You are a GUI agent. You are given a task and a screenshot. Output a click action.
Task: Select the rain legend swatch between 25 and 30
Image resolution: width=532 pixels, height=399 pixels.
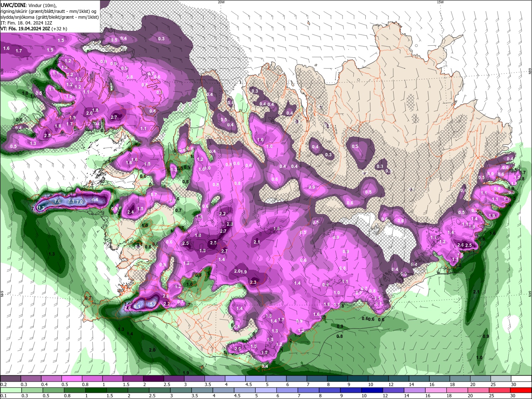click(x=499, y=390)
